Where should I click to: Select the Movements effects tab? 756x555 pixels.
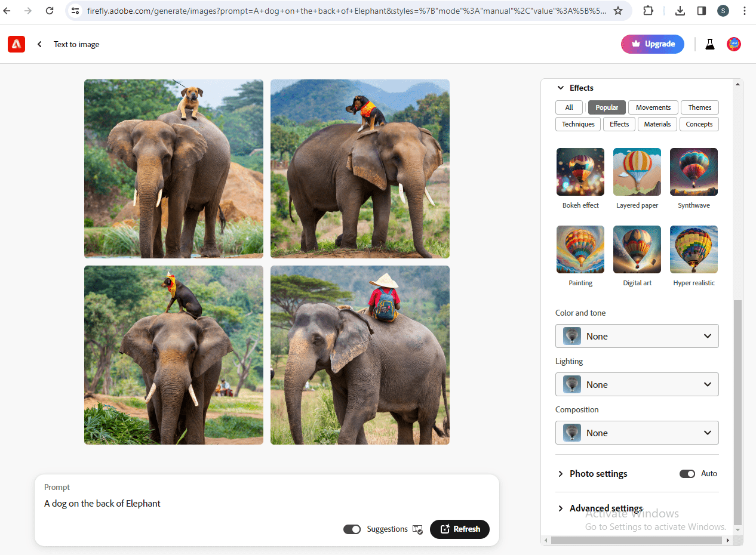653,107
